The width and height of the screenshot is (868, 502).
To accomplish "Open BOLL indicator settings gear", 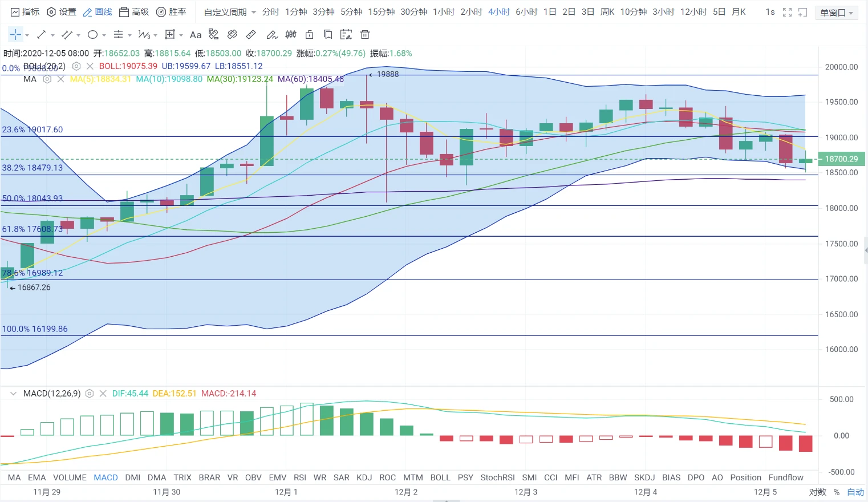I will (76, 66).
